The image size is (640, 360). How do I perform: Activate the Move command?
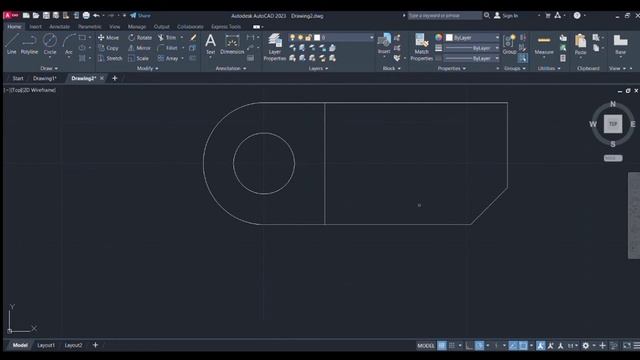(x=109, y=38)
